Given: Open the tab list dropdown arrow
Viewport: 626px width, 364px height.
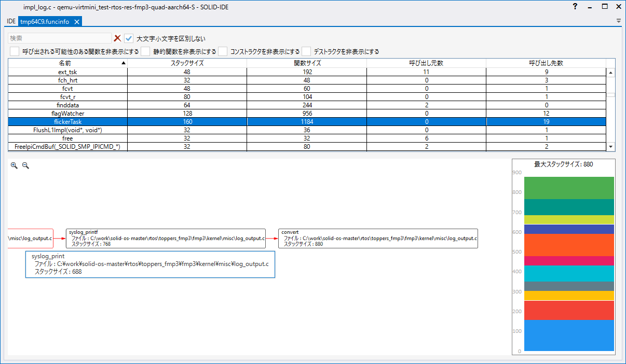Looking at the screenshot, I should (618, 21).
